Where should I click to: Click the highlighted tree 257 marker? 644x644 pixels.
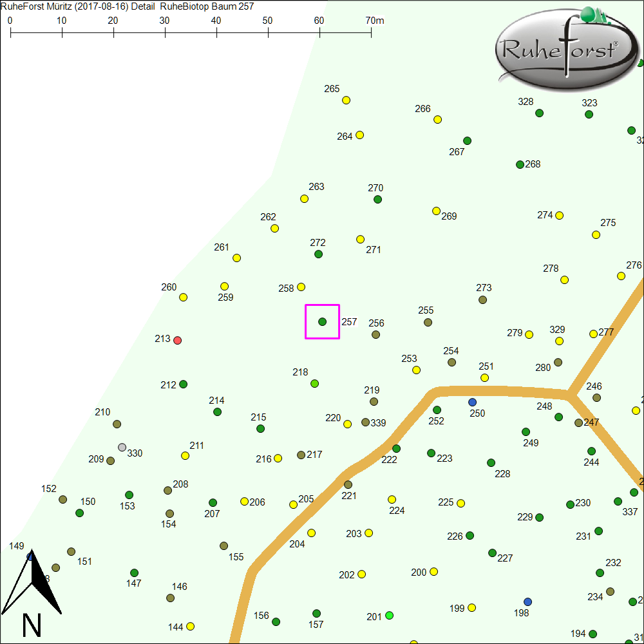click(322, 321)
